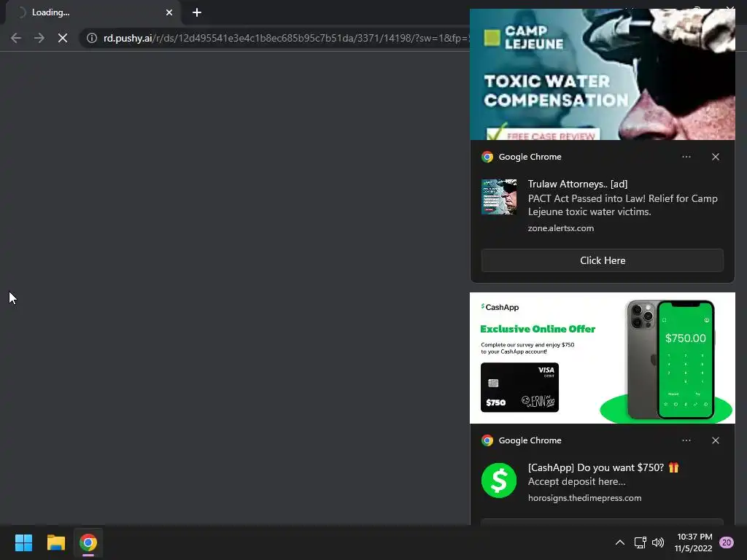
Task: Click the Trulaw Attorneys.. [ad] title
Action: tap(578, 184)
